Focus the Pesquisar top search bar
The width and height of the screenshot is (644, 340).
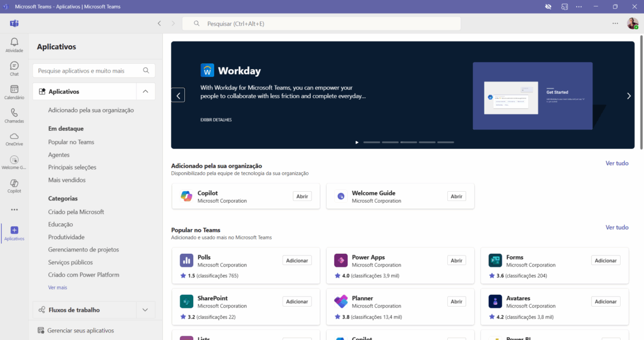321,24
